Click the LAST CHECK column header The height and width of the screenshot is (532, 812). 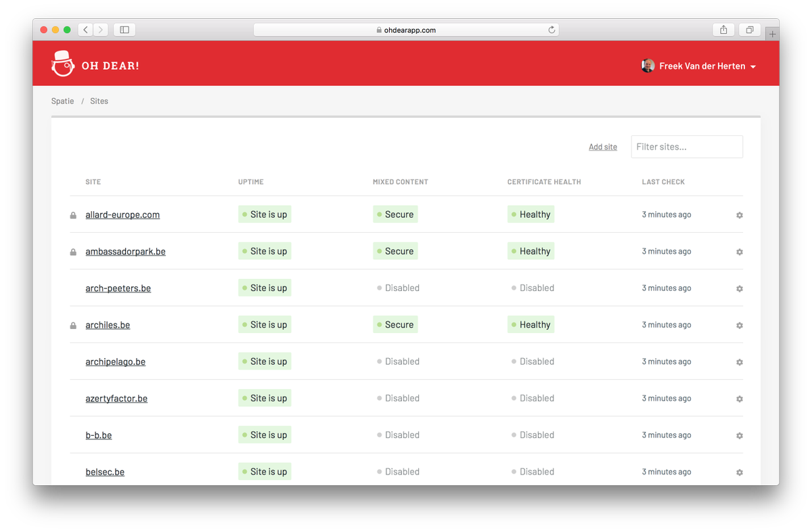[663, 182]
